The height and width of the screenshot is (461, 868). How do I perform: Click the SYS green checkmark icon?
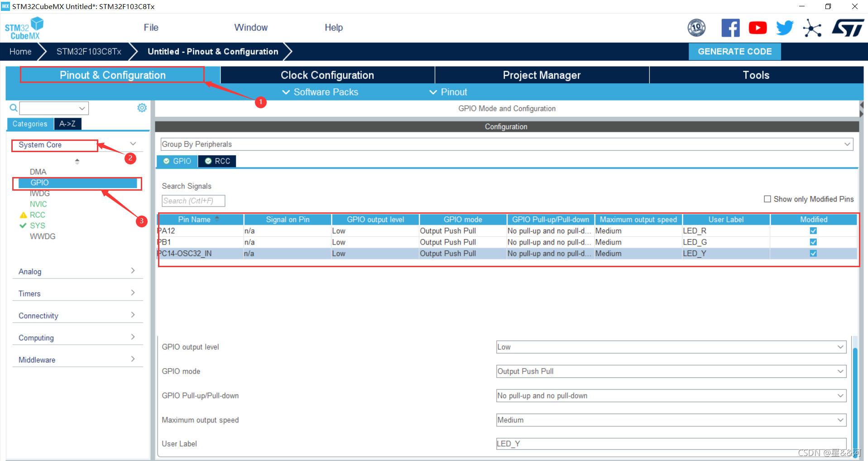click(x=23, y=226)
